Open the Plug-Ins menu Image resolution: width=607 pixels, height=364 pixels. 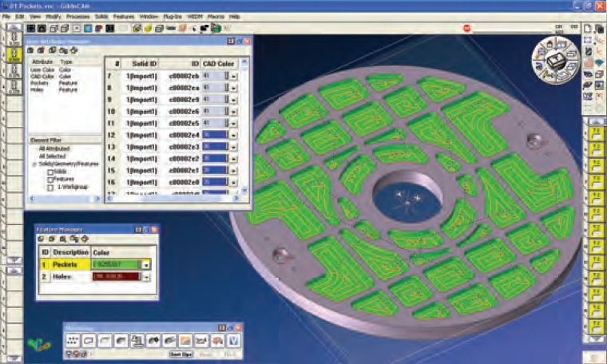point(173,17)
